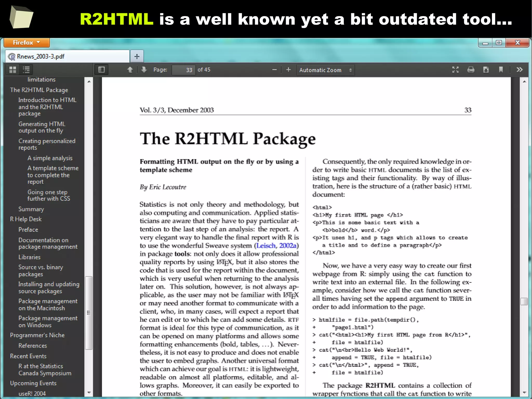Click the document vertical scrollbar thumb
This screenshot has height=399, width=532.
(x=524, y=302)
